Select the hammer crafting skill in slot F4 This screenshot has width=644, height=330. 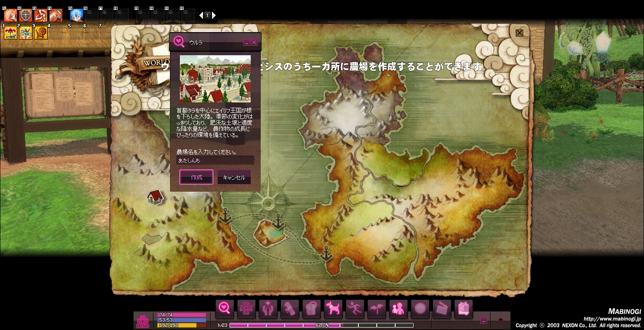coord(56,15)
